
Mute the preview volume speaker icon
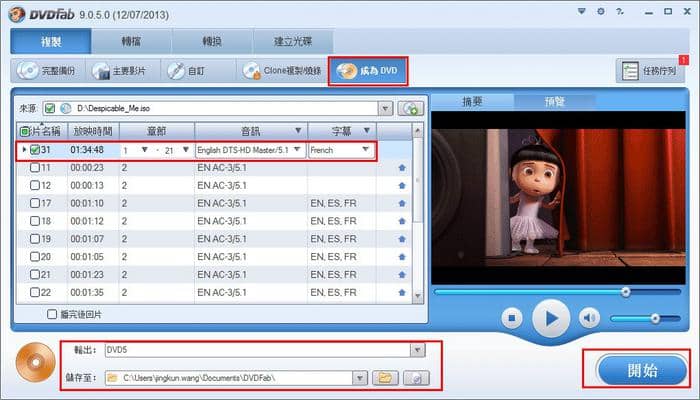(589, 318)
